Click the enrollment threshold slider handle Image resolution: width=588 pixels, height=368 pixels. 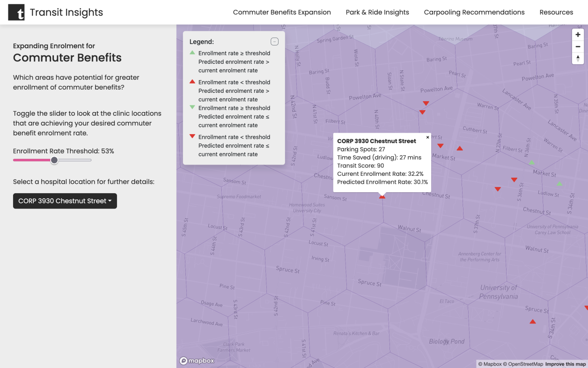point(54,160)
